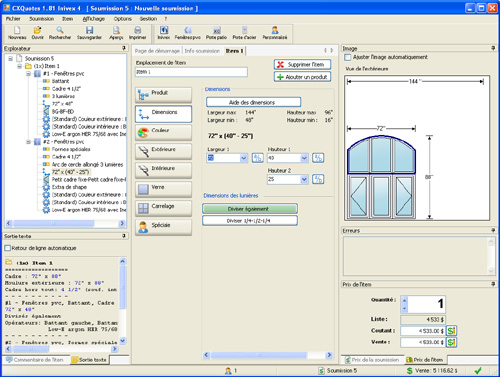The image size is (500, 377).
Task: Click the fraction button next to Hauteur 1
Action: [318, 158]
